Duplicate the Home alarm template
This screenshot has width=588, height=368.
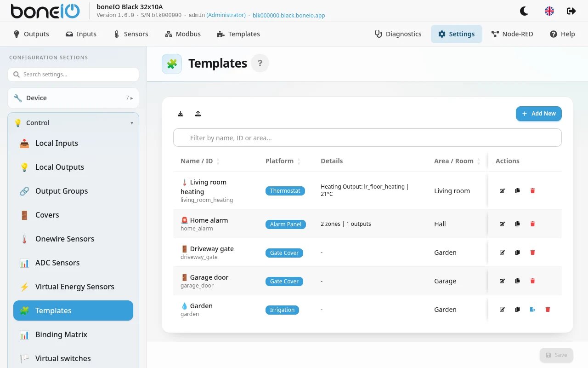(x=517, y=224)
